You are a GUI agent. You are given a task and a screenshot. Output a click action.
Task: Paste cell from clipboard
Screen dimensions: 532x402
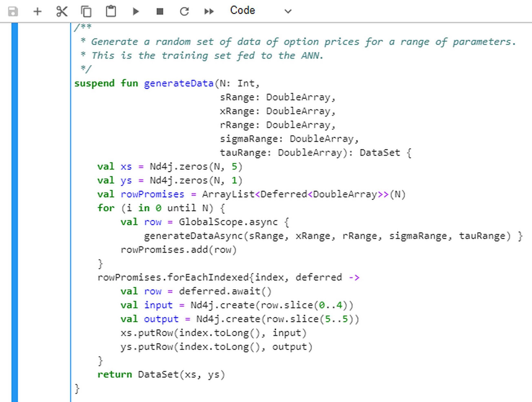(x=111, y=11)
